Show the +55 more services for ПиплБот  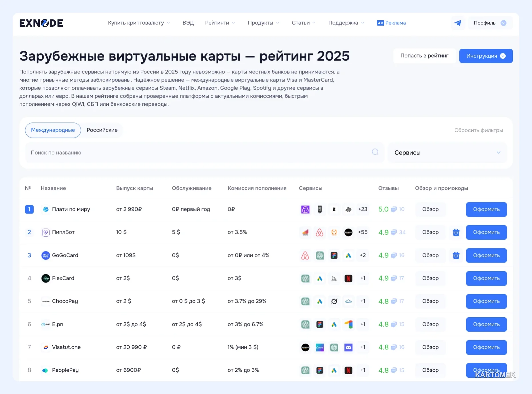(363, 232)
